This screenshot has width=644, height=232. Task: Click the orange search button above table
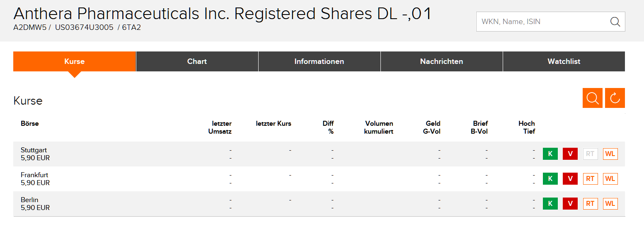[x=593, y=98]
